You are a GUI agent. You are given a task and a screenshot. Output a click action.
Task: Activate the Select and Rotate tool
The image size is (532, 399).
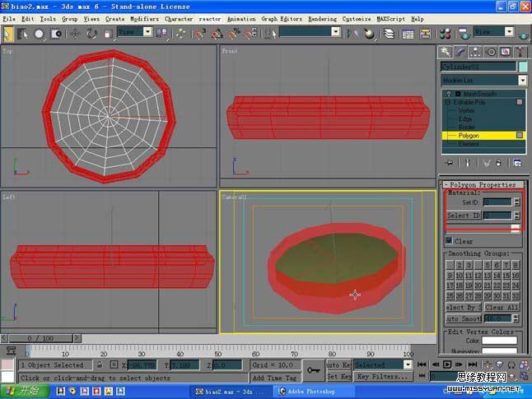(91, 34)
